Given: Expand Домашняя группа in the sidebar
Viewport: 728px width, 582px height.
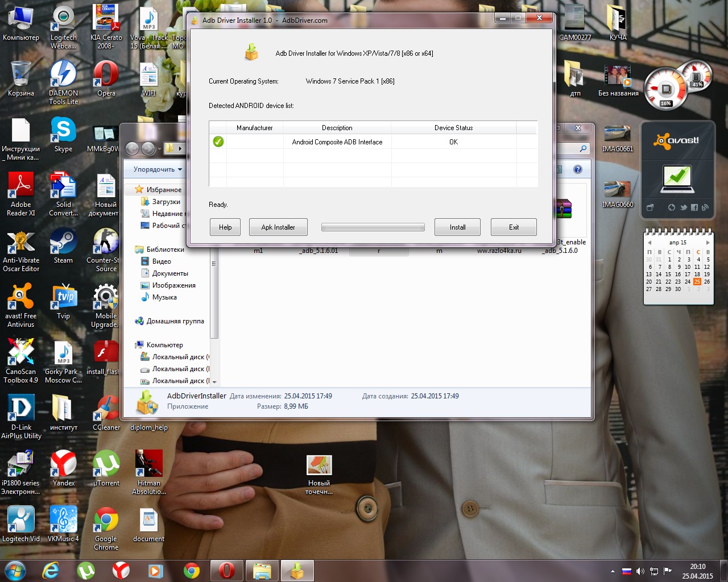Looking at the screenshot, I should (x=175, y=321).
